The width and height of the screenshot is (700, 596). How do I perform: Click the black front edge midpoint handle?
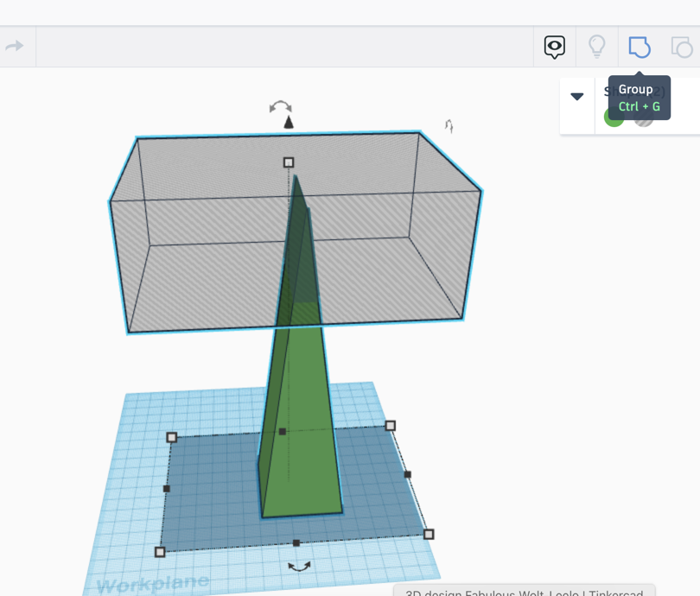[296, 542]
